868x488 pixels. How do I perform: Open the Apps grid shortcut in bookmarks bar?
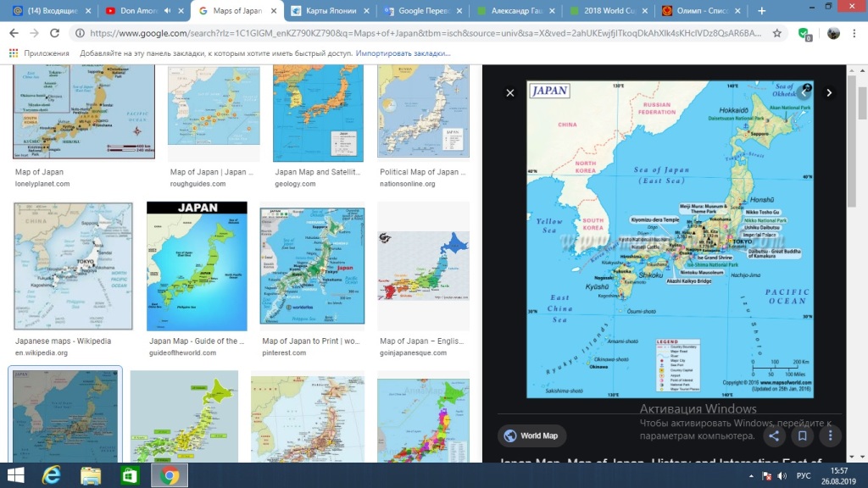coord(14,53)
